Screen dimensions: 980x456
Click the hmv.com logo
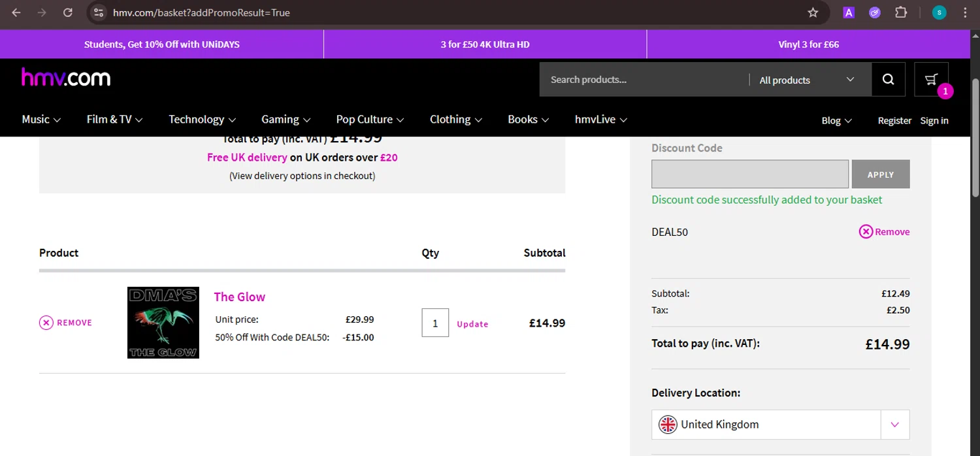tap(66, 78)
